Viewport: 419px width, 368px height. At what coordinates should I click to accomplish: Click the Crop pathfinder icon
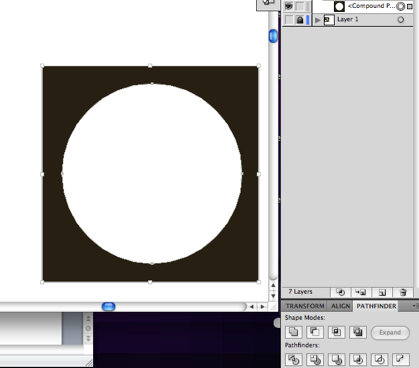pos(358,359)
